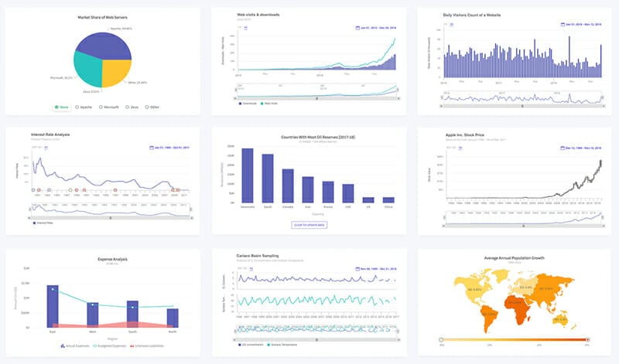The height and width of the screenshot is (364, 619).
Task: Click the North bar in Expense Analysis
Action: (x=173, y=318)
